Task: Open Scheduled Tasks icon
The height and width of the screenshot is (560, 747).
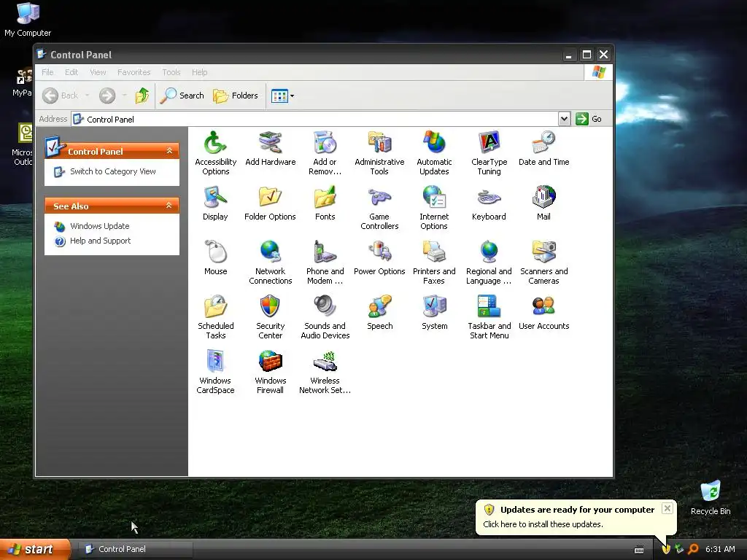Action: (x=215, y=316)
